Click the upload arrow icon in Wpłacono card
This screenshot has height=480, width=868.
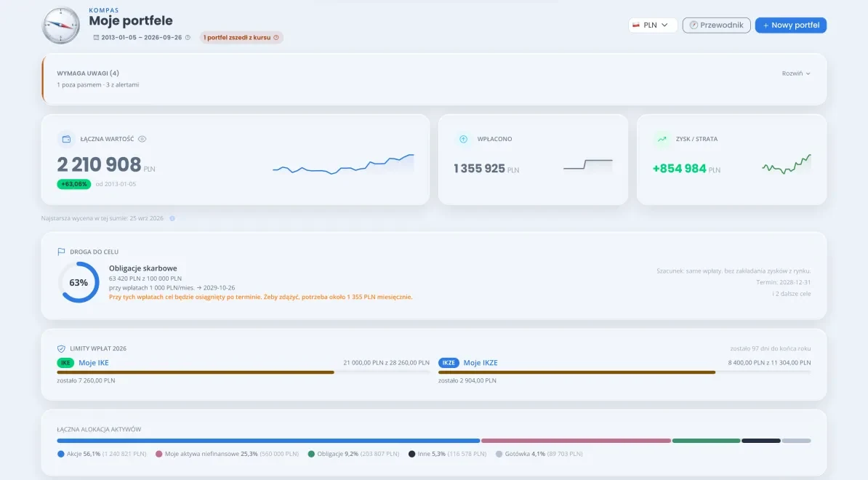(463, 139)
